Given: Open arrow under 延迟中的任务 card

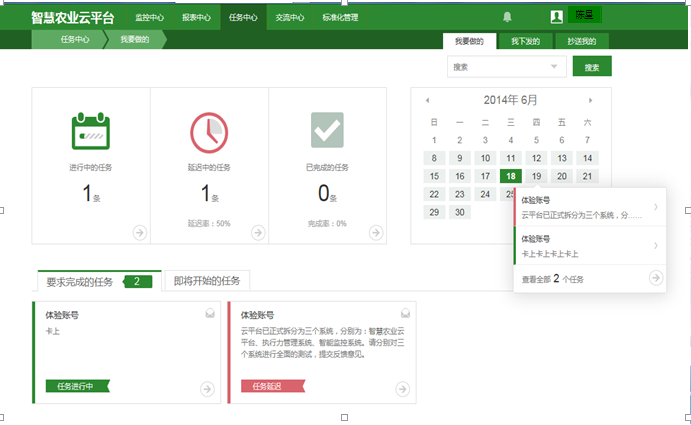Looking at the screenshot, I should click(x=258, y=232).
